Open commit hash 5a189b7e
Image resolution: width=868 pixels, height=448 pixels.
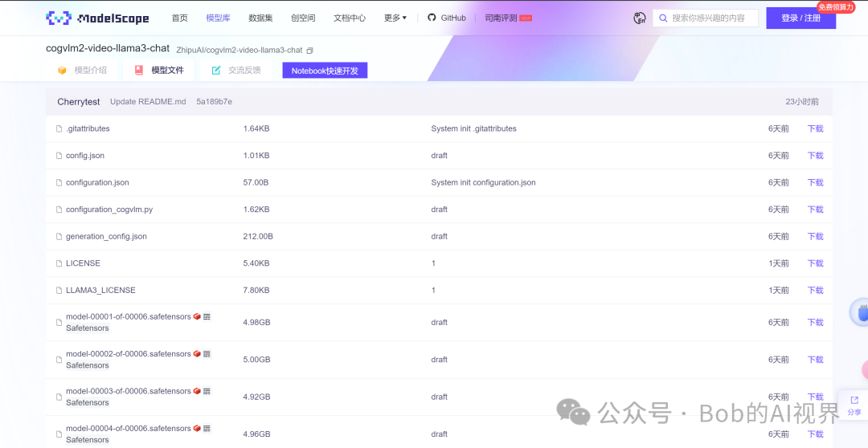(215, 102)
